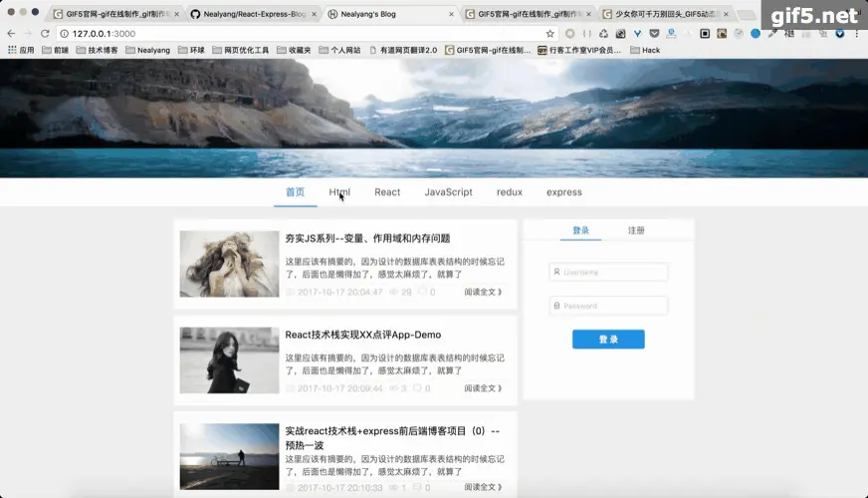Click the browser forward arrow
Image resolution: width=868 pixels, height=498 pixels.
(x=28, y=34)
